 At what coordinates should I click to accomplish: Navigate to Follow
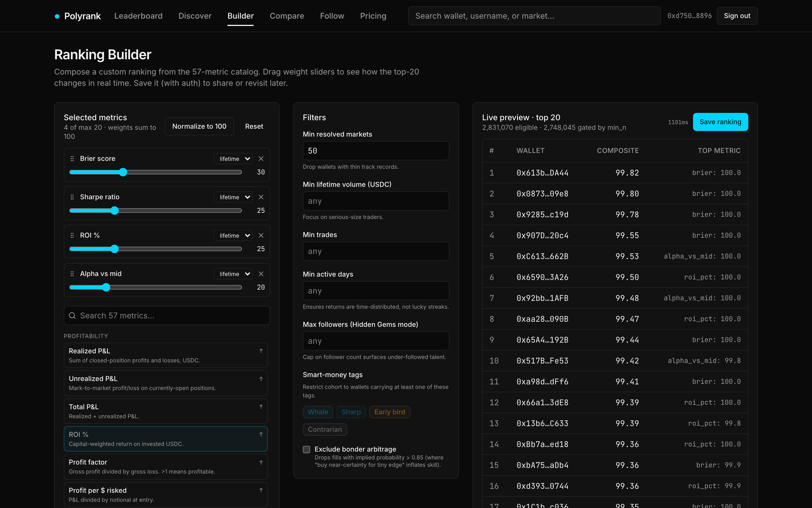click(x=332, y=16)
